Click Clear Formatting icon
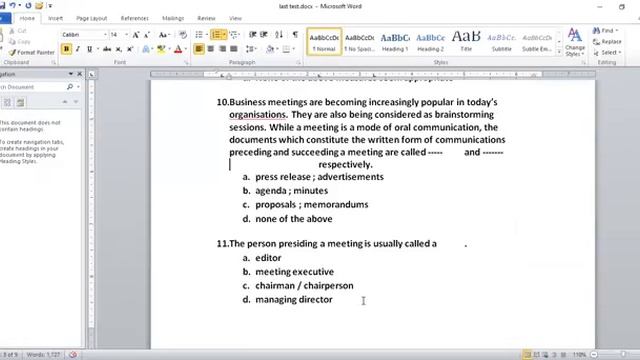 coord(183,35)
